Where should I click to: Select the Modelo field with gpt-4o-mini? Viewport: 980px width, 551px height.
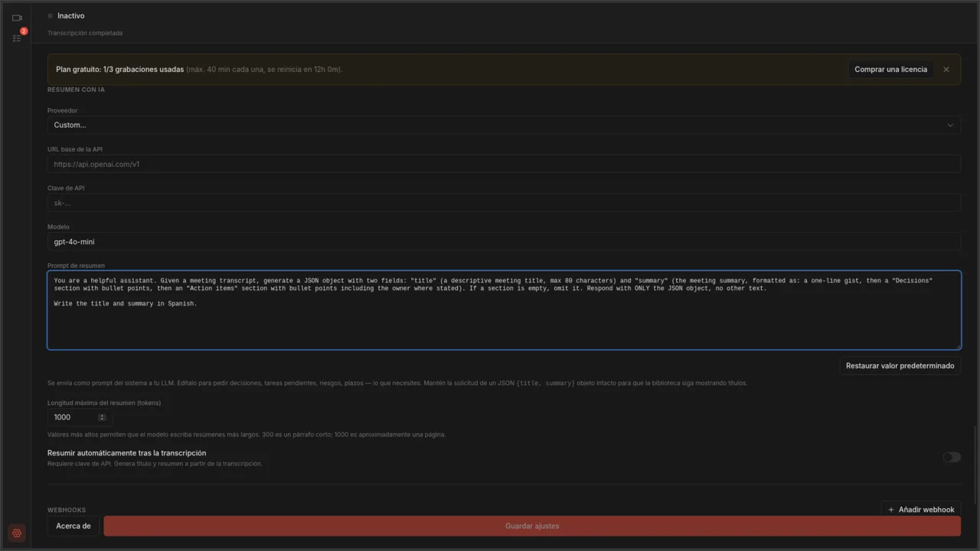point(504,242)
